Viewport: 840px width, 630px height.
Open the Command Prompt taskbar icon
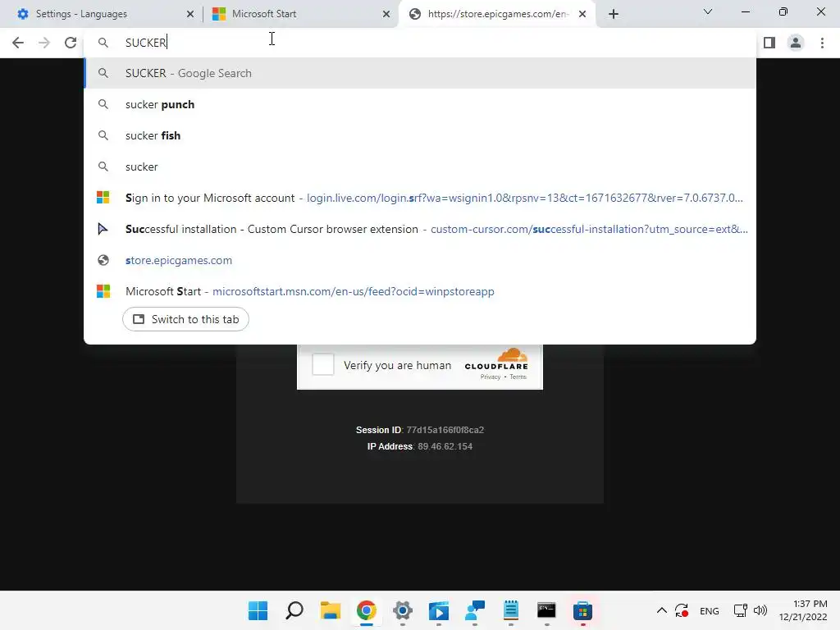[x=546, y=610]
